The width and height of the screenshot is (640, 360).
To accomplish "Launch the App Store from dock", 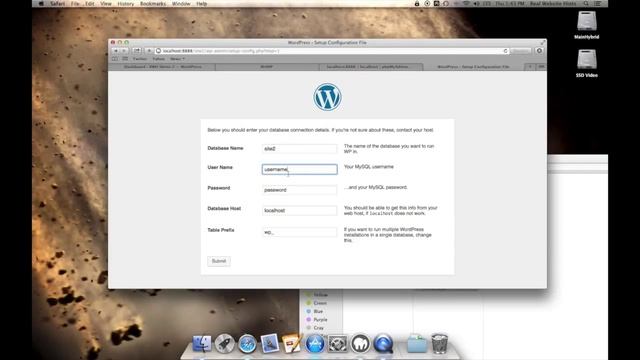I will point(315,343).
